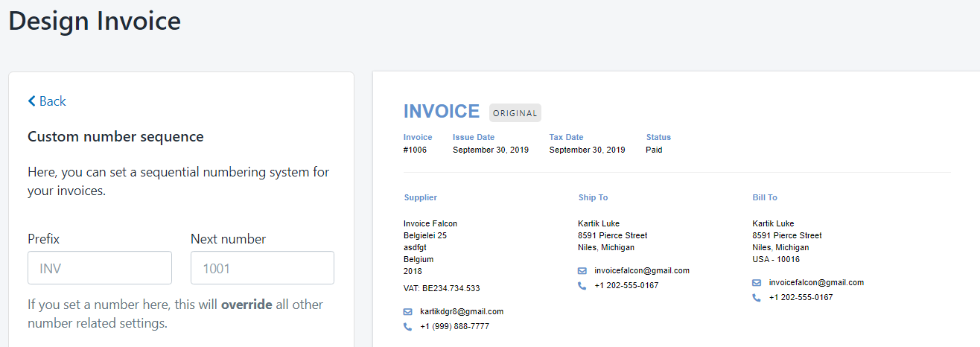Click the Belgielei 25 address line
Viewport: 980px width, 347px height.
point(425,235)
